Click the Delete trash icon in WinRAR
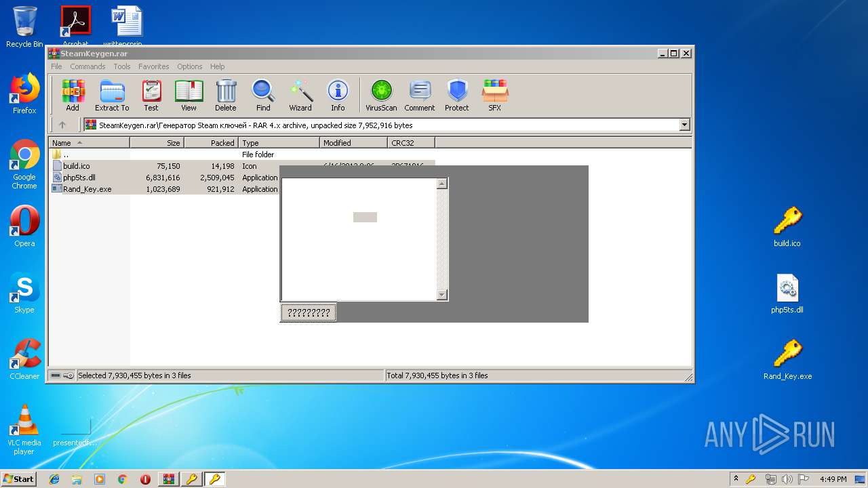The width and height of the screenshot is (868, 488). click(226, 96)
